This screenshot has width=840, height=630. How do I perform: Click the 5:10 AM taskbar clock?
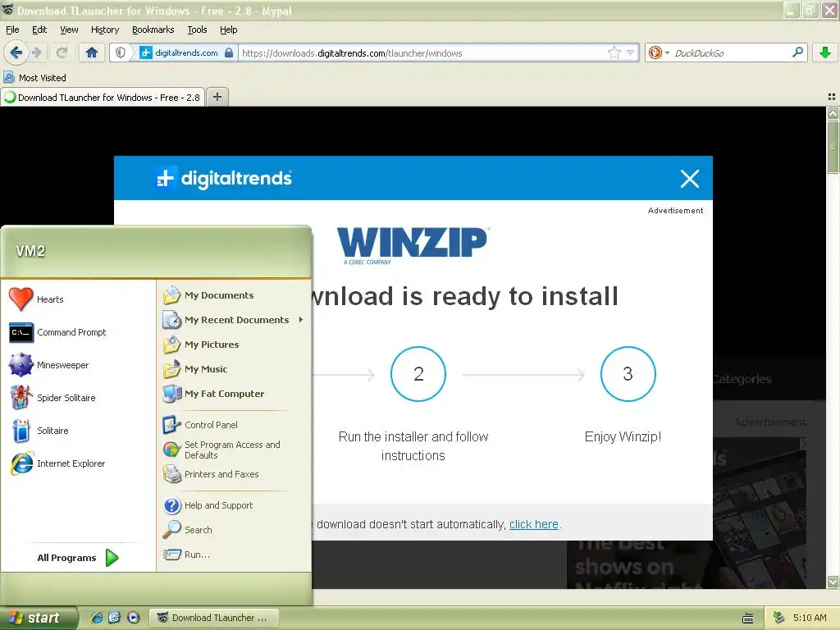810,618
